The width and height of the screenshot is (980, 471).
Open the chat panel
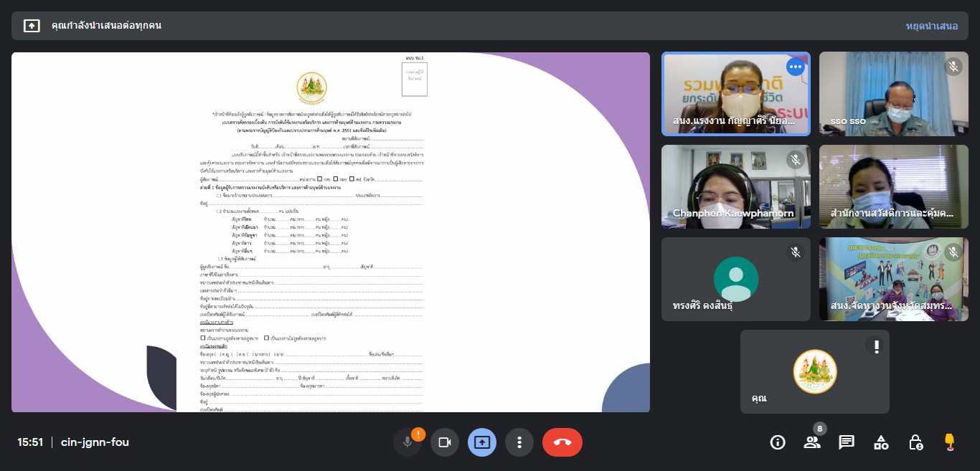pos(847,442)
